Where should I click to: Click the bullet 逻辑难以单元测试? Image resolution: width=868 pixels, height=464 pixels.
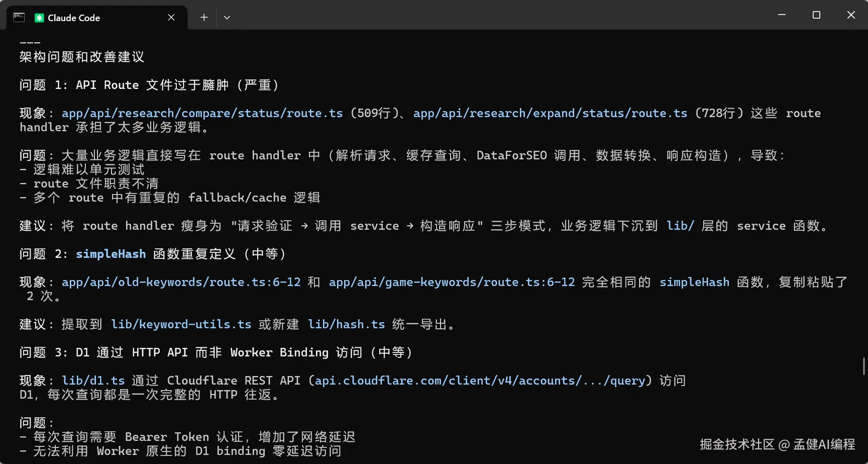tap(82, 169)
